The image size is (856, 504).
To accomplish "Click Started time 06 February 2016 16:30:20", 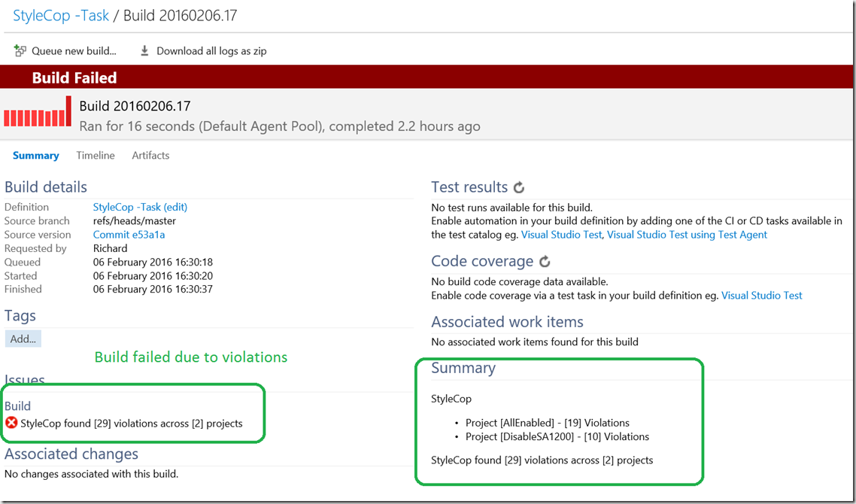I will pos(153,276).
